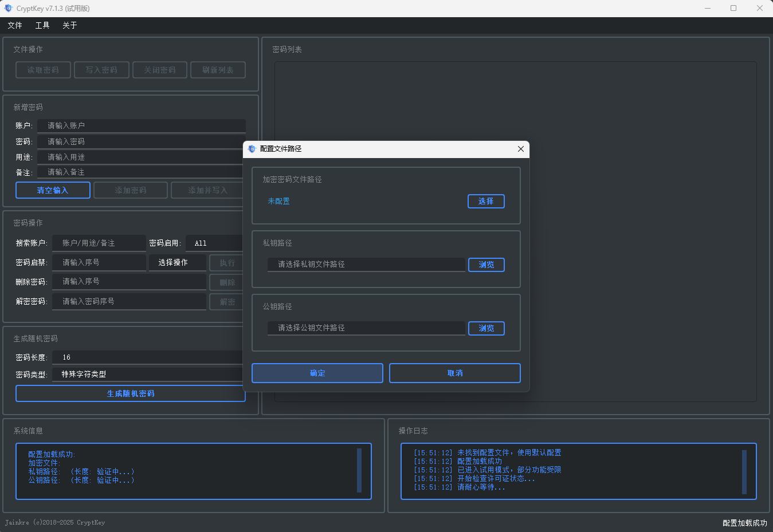Focus the 删除密码 序号 input
The image size is (773, 532).
pos(129,282)
